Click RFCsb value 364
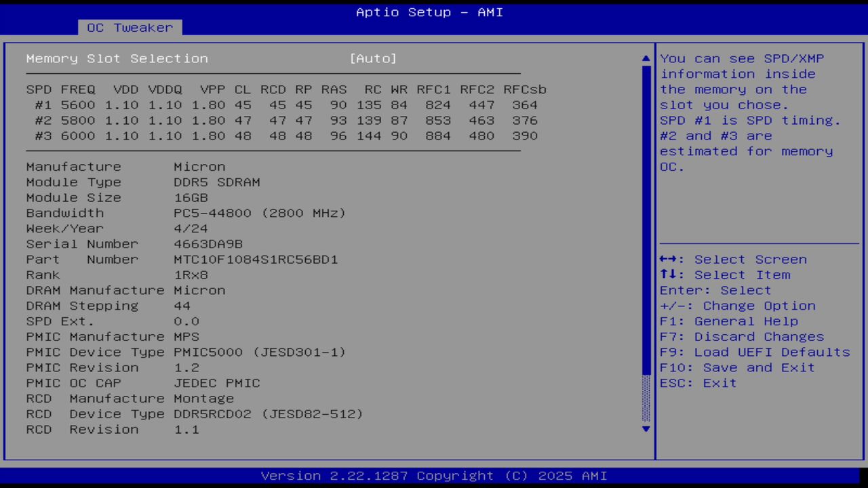This screenshot has height=488, width=868. tap(525, 105)
